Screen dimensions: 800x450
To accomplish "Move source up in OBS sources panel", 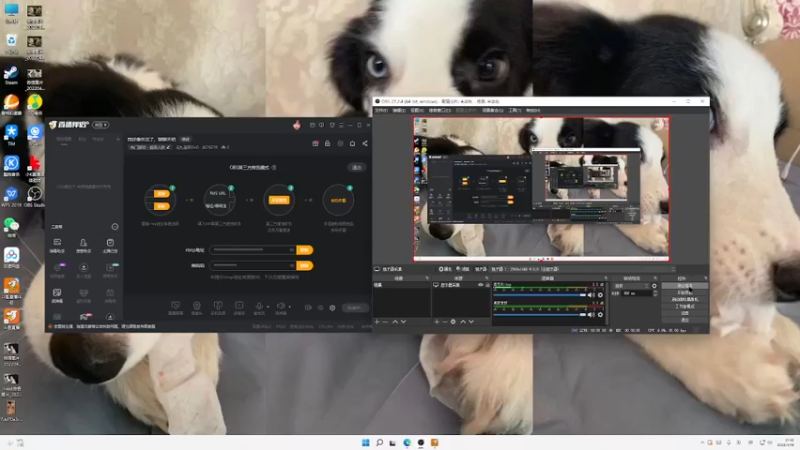I will point(463,322).
